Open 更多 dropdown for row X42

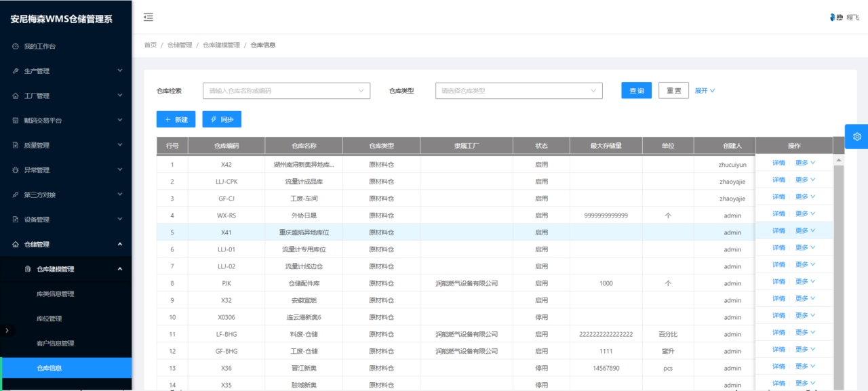click(805, 163)
